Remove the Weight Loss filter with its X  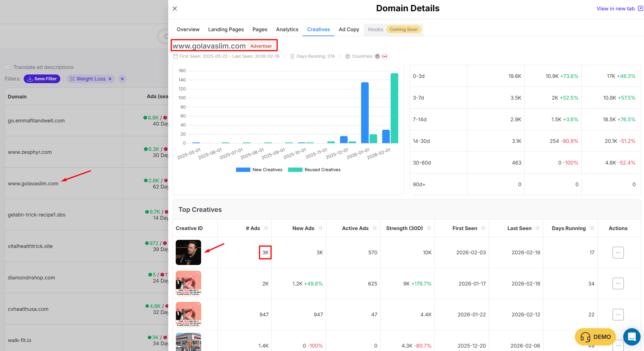coord(110,79)
